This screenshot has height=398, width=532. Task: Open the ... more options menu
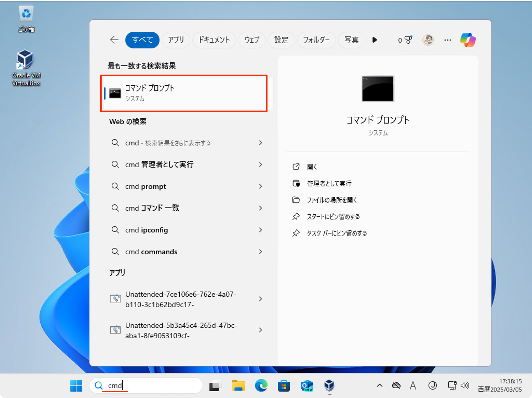coord(448,40)
